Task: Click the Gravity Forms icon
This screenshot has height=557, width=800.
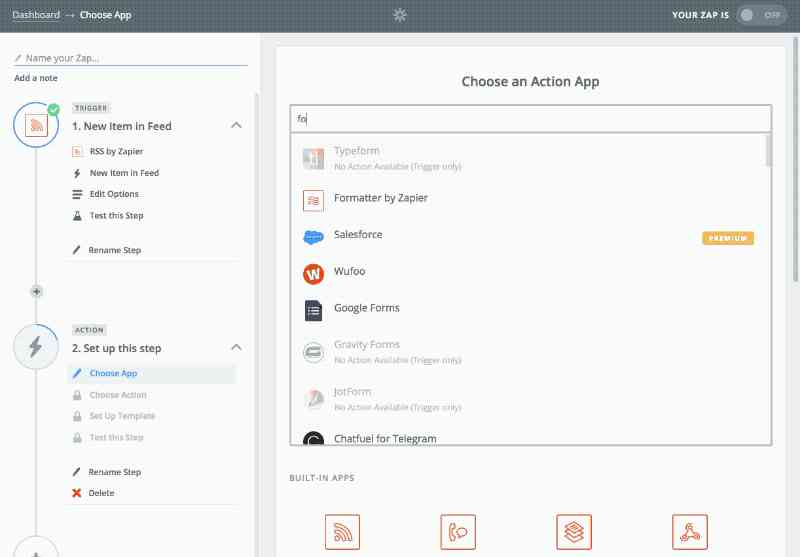Action: 313,352
